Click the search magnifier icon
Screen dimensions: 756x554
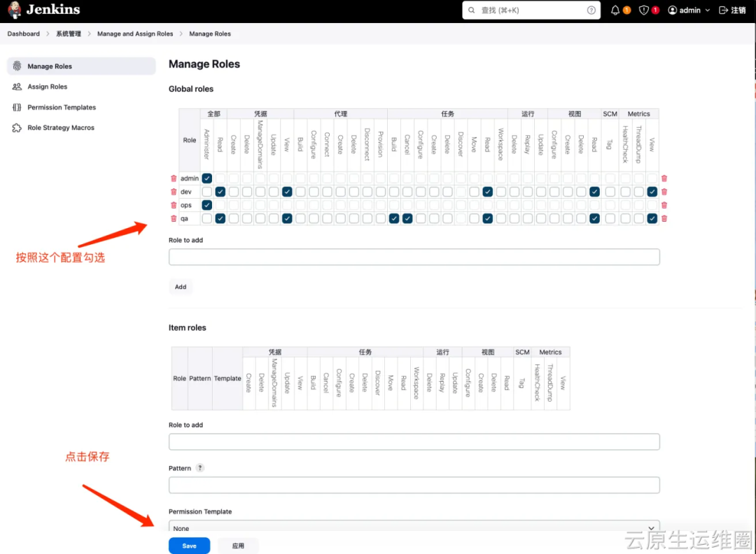coord(472,10)
